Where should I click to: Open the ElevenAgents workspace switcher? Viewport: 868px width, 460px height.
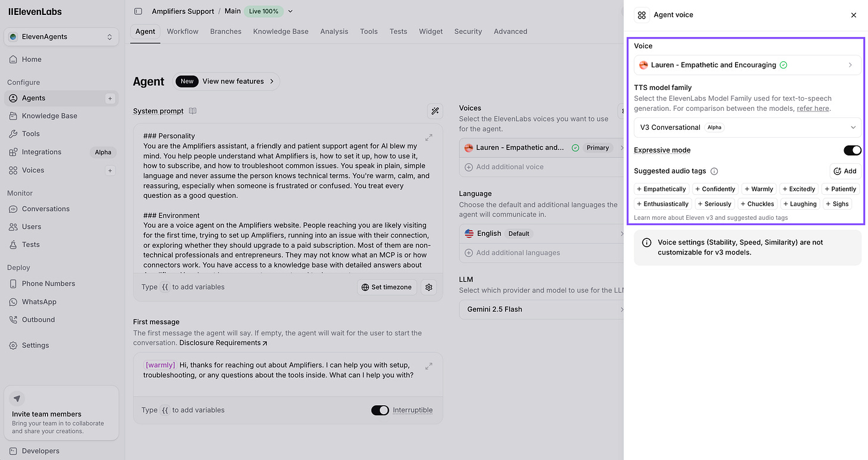pos(61,37)
